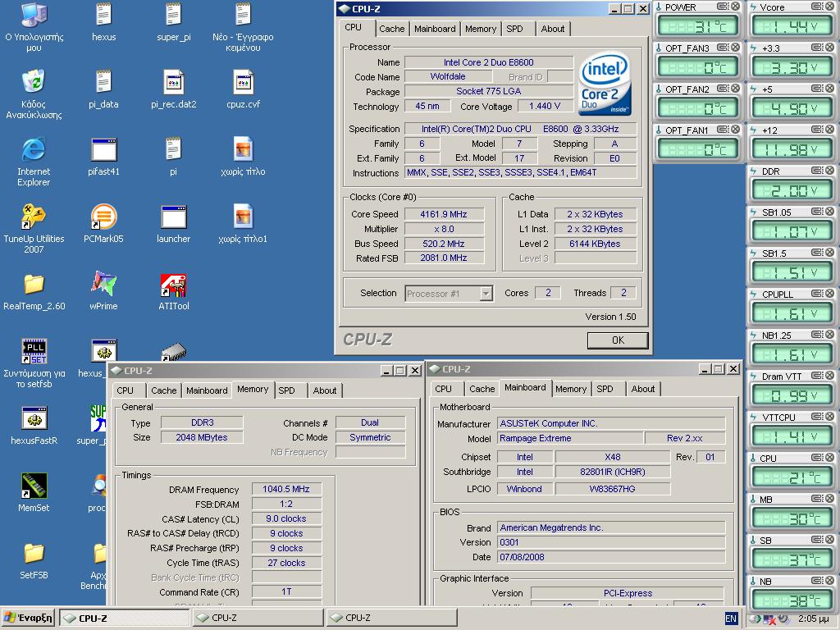Screen dimensions: 840x630
Task: Open the launcher desktop icon
Action: pos(174,217)
